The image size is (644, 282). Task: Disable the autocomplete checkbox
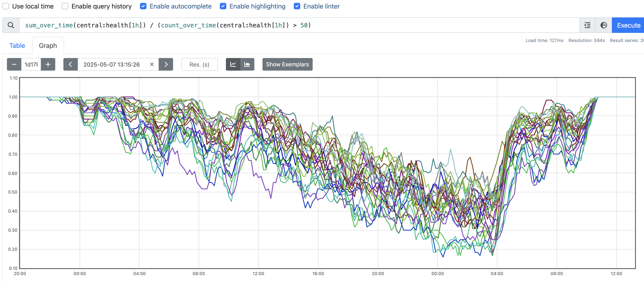click(x=143, y=6)
